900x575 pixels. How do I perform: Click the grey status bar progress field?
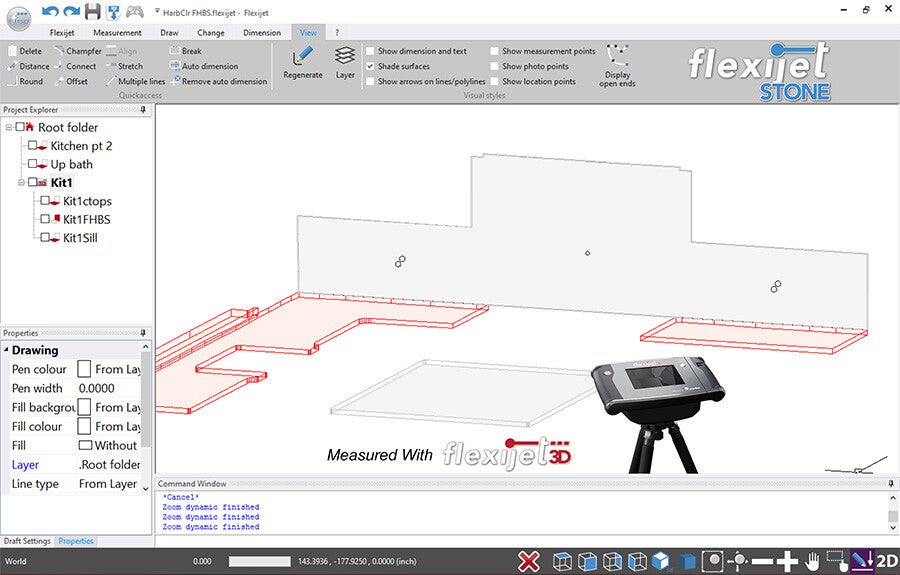pyautogui.click(x=259, y=561)
